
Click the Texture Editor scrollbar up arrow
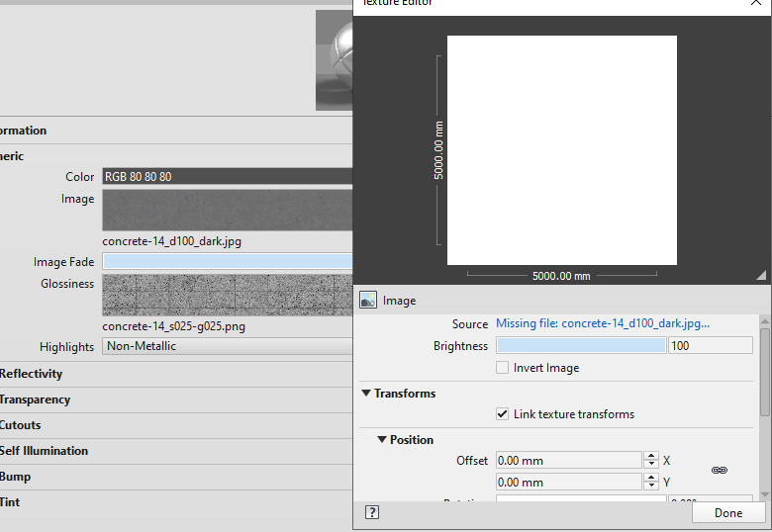tap(765, 321)
